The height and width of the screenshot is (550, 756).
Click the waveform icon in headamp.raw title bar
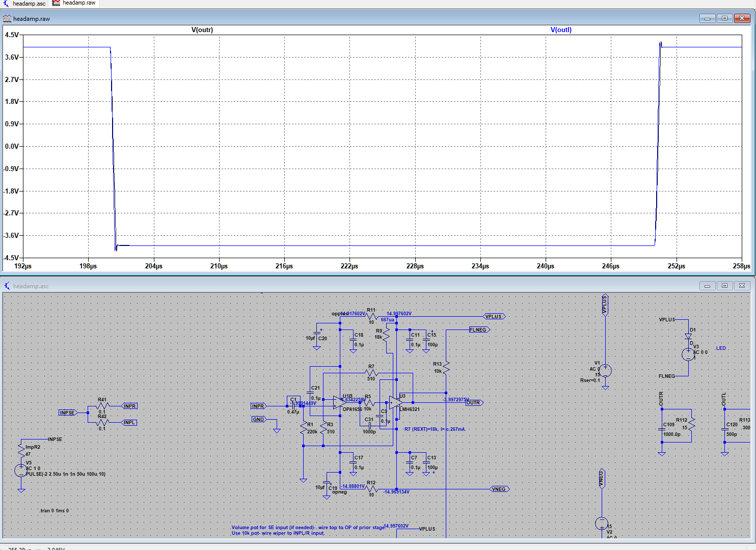7,19
